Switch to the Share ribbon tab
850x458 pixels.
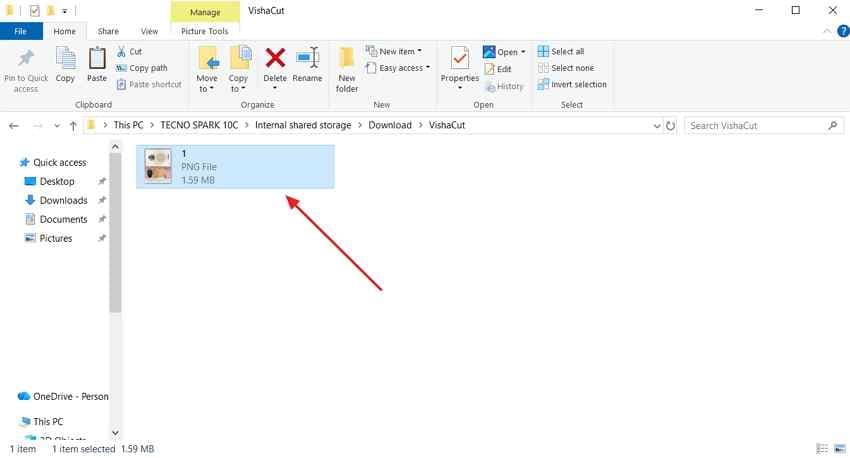(108, 31)
